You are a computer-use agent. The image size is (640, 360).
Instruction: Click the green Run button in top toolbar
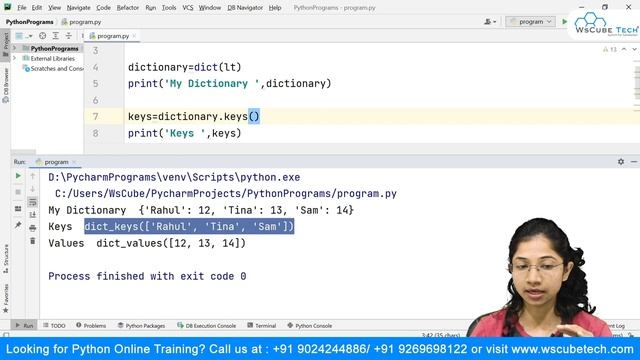point(564,22)
